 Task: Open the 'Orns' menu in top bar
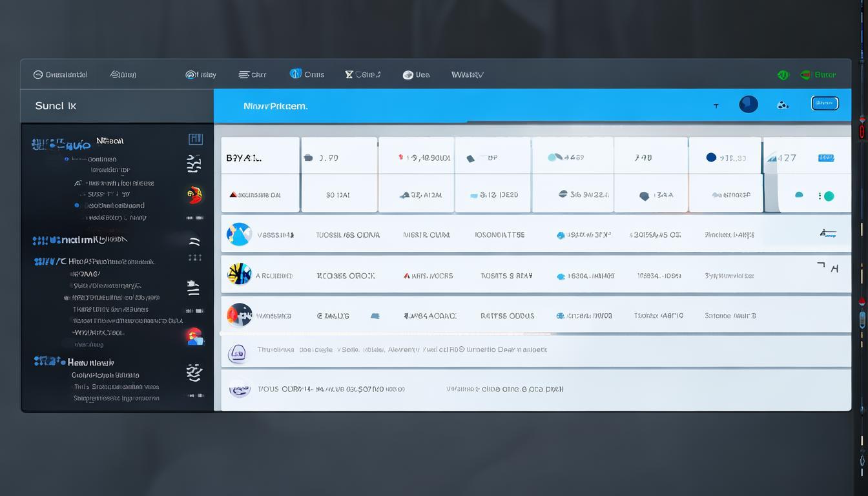(x=307, y=74)
